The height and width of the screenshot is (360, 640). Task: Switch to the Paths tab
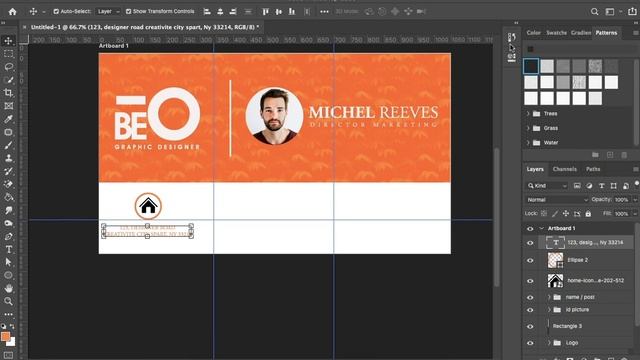pyautogui.click(x=593, y=169)
